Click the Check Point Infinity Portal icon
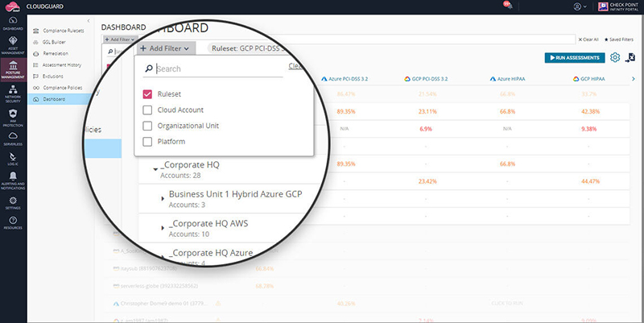The width and height of the screenshot is (644, 323). point(603,6)
